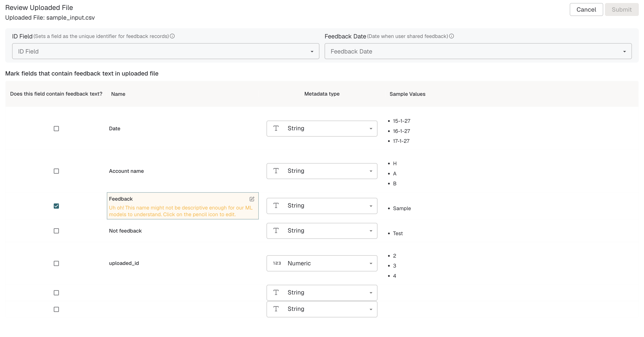Check the Date field feedback checkbox
The height and width of the screenshot is (337, 644).
(56, 129)
